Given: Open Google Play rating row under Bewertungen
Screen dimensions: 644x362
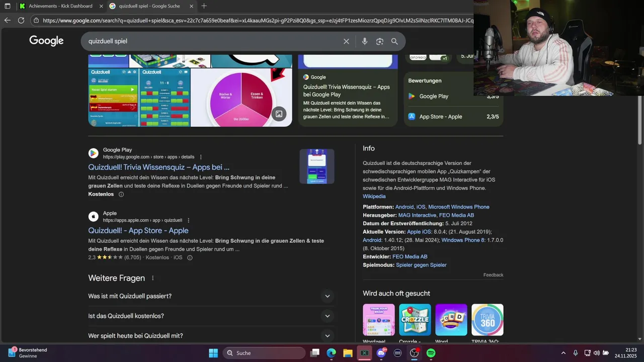Looking at the screenshot, I should pos(453,96).
